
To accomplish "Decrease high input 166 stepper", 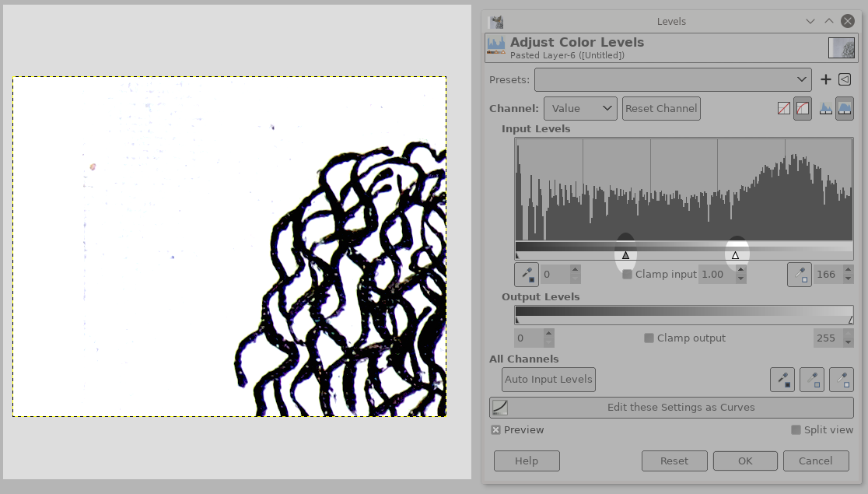I will [x=848, y=279].
